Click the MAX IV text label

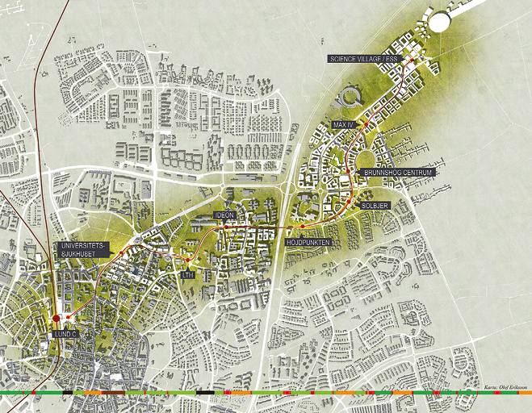click(343, 125)
